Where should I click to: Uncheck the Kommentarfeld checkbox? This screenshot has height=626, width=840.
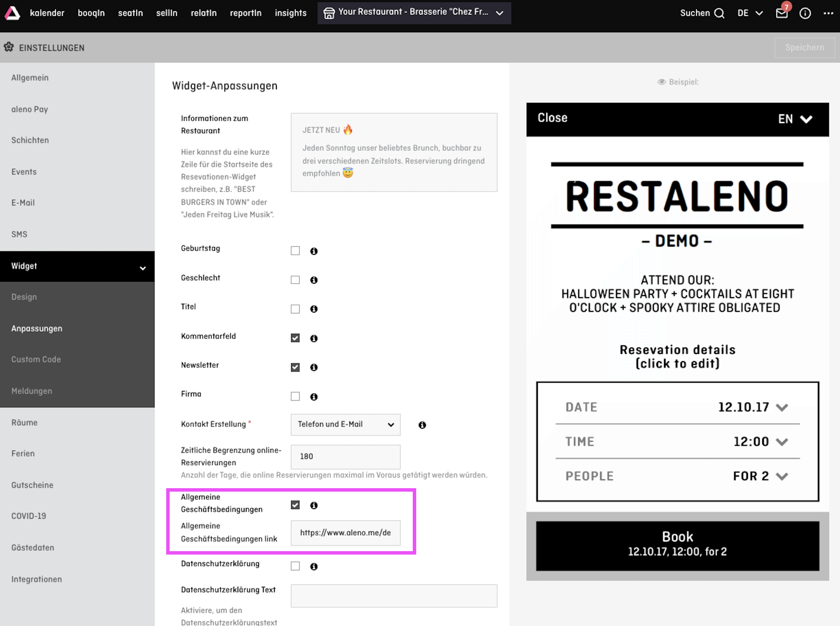[295, 338]
